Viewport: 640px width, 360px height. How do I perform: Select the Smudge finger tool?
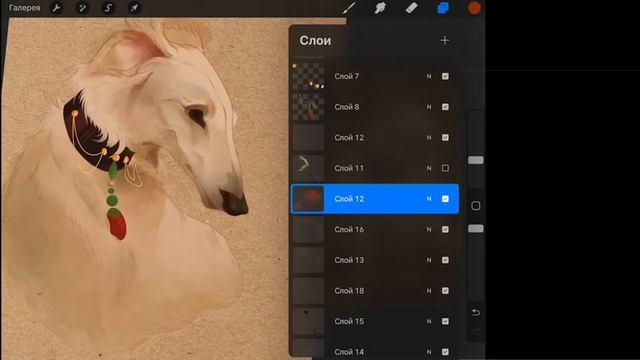[380, 8]
